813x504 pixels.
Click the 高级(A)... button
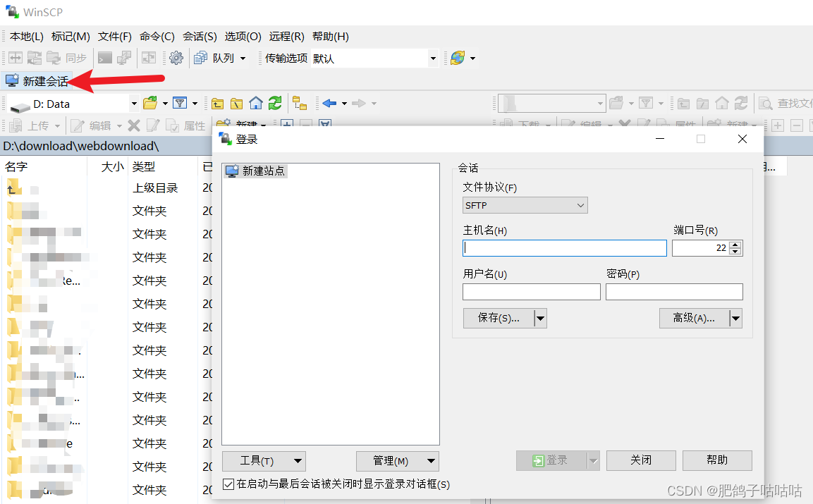pos(695,319)
